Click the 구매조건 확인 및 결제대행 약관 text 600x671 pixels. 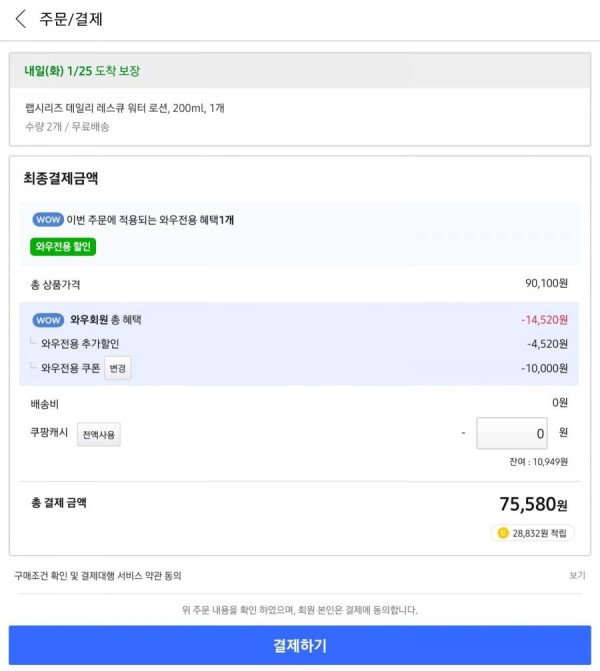pos(98,576)
